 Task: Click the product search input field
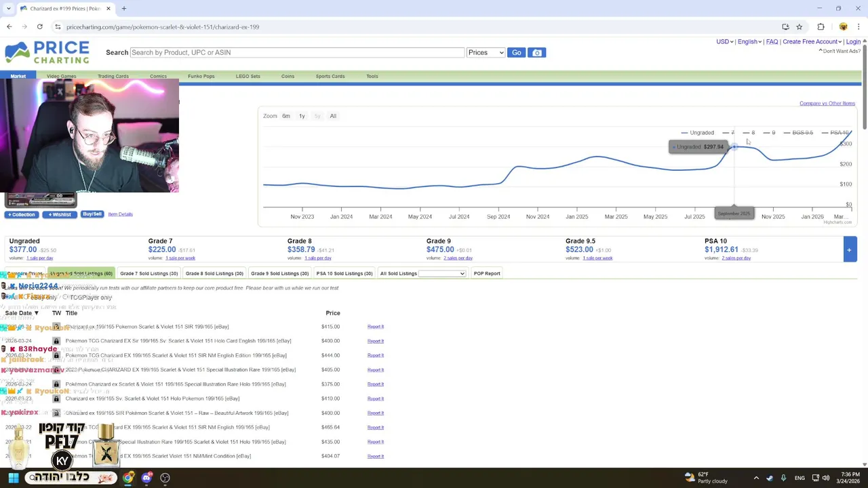297,52
